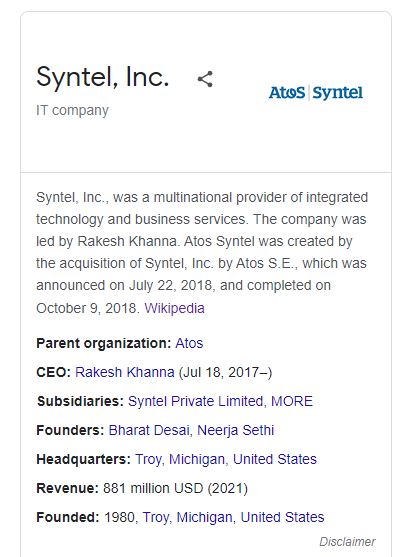This screenshot has height=557, width=413.
Task: Click the IT company subtitle
Action: pyautogui.click(x=72, y=110)
